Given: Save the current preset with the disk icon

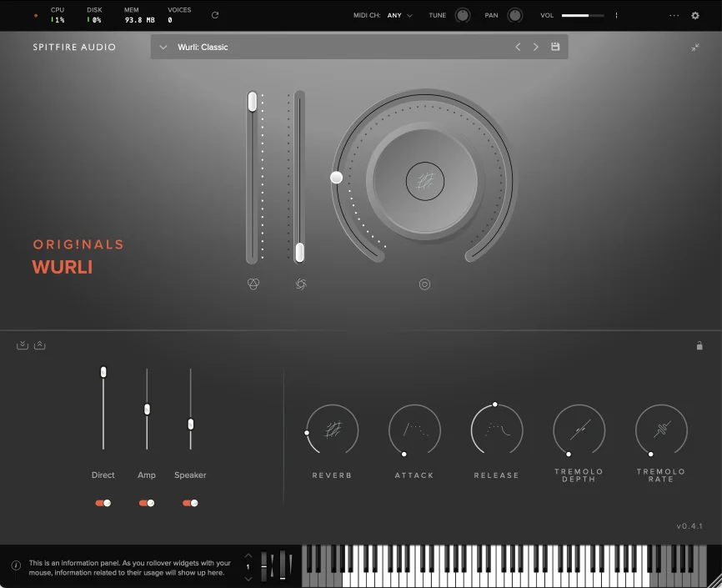Looking at the screenshot, I should [x=555, y=47].
